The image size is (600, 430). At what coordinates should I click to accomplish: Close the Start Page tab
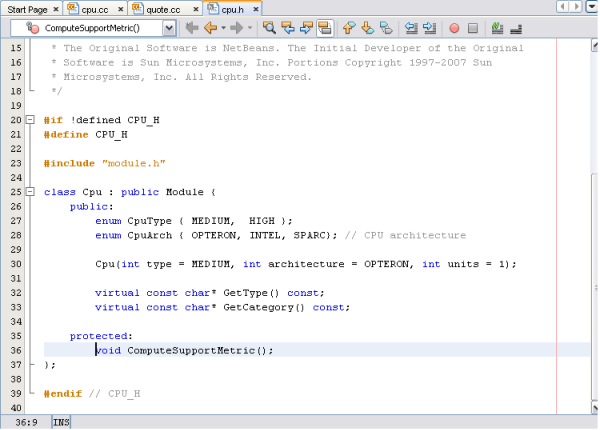tap(57, 8)
